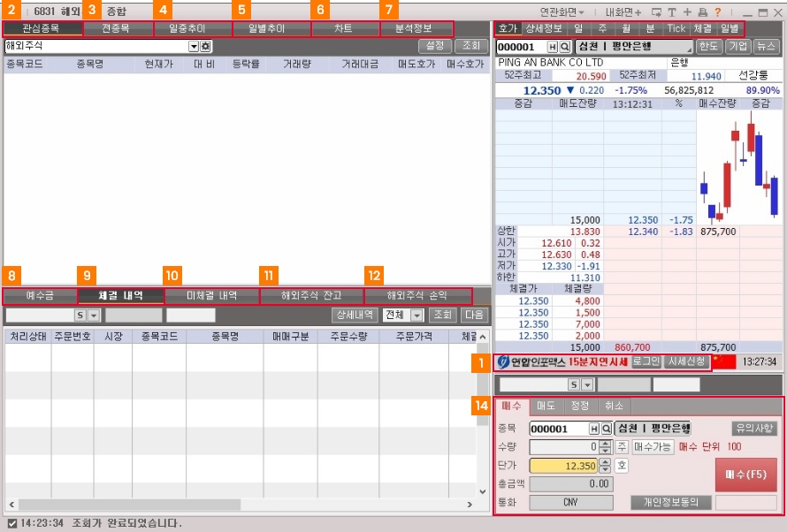Click the H history icon in quote panel
This screenshot has width=787, height=532.
[553, 47]
